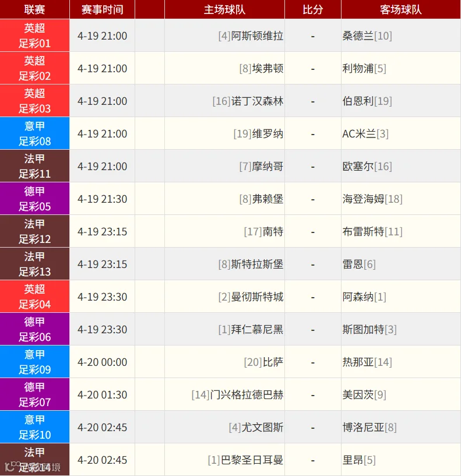461x476 pixels.
Task: Click the score dash in 巴黎圣日耳曼 row
Action: click(313, 461)
